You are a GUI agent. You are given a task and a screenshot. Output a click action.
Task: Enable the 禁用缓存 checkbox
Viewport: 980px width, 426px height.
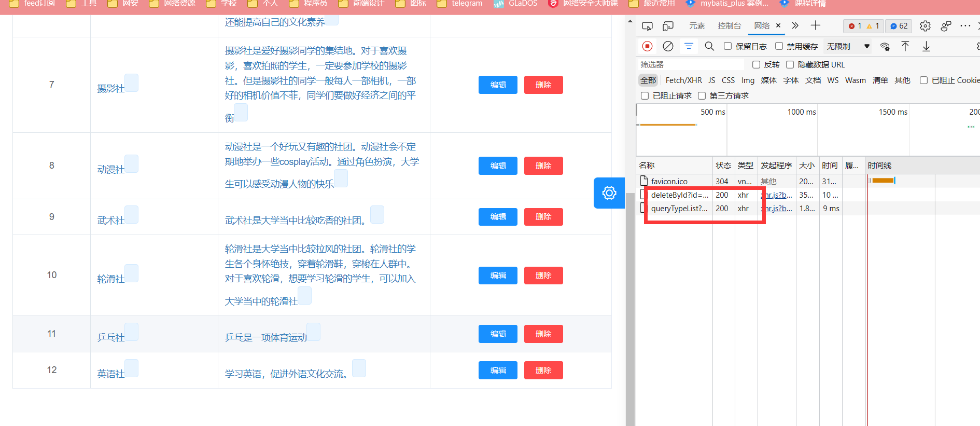click(779, 46)
